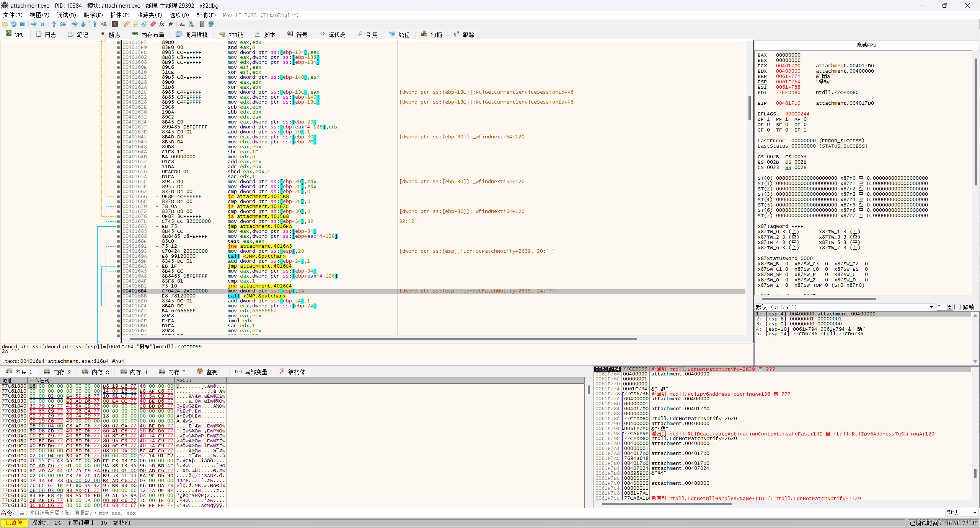Open the 默认 dropdown at the bottom right

point(961,513)
